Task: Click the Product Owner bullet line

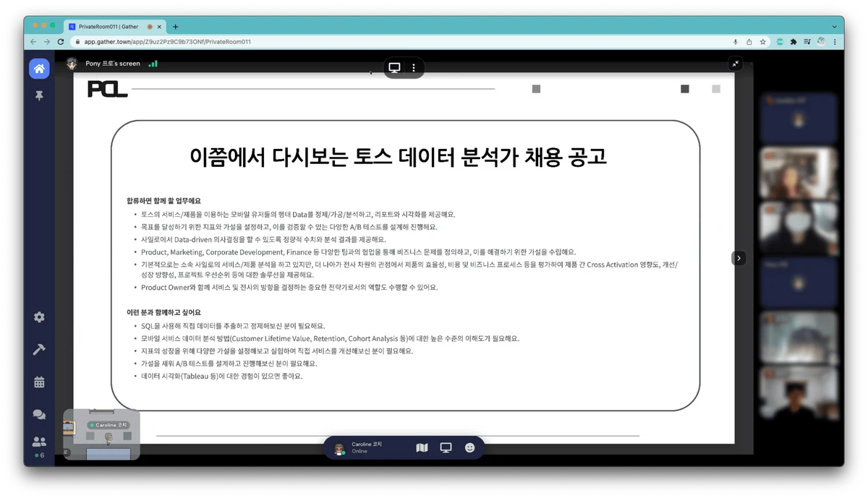Action: pyautogui.click(x=289, y=287)
